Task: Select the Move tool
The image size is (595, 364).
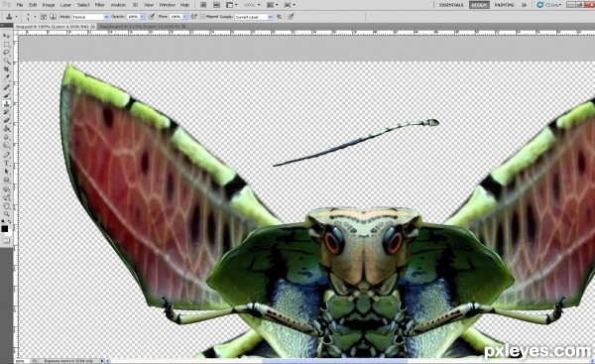Action: pyautogui.click(x=7, y=36)
